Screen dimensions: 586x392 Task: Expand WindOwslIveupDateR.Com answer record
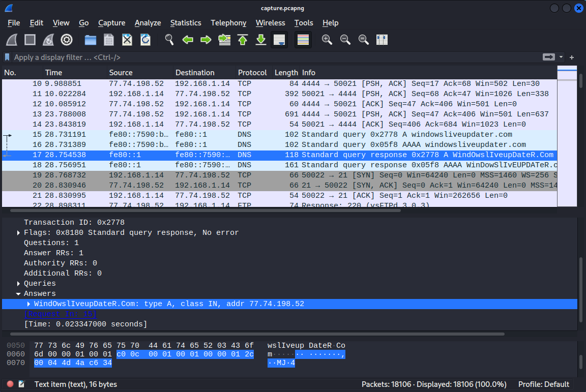click(x=28, y=304)
